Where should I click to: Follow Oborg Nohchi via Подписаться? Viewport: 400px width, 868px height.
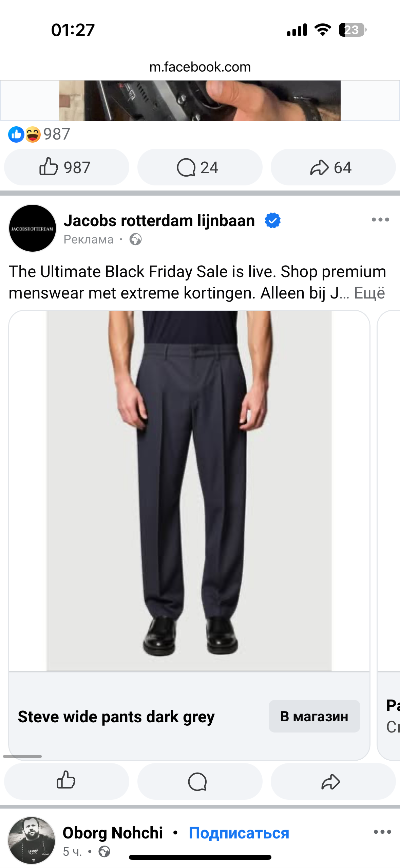(239, 833)
